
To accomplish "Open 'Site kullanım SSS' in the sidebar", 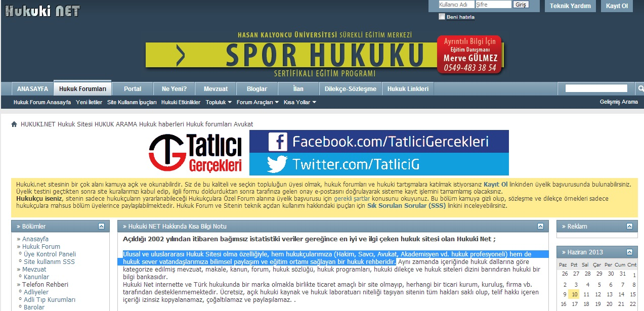I will pyautogui.click(x=50, y=262).
